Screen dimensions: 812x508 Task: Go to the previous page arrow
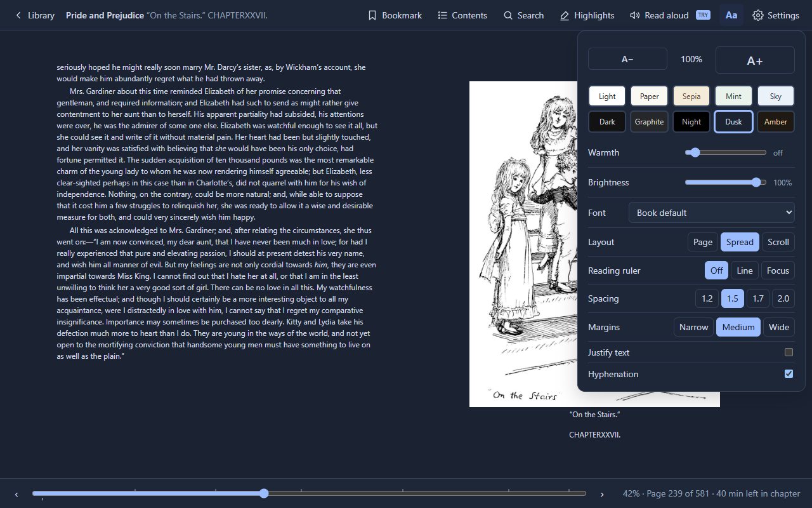[16, 494]
